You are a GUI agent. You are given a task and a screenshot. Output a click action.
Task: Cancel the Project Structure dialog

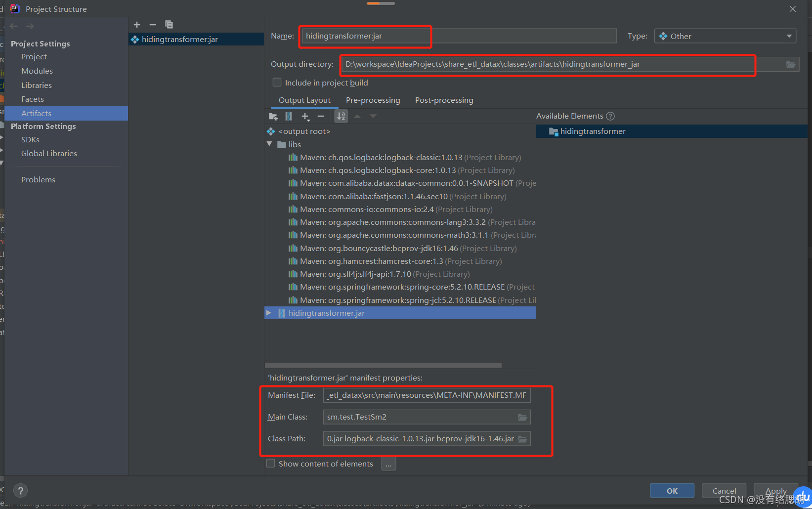(724, 491)
